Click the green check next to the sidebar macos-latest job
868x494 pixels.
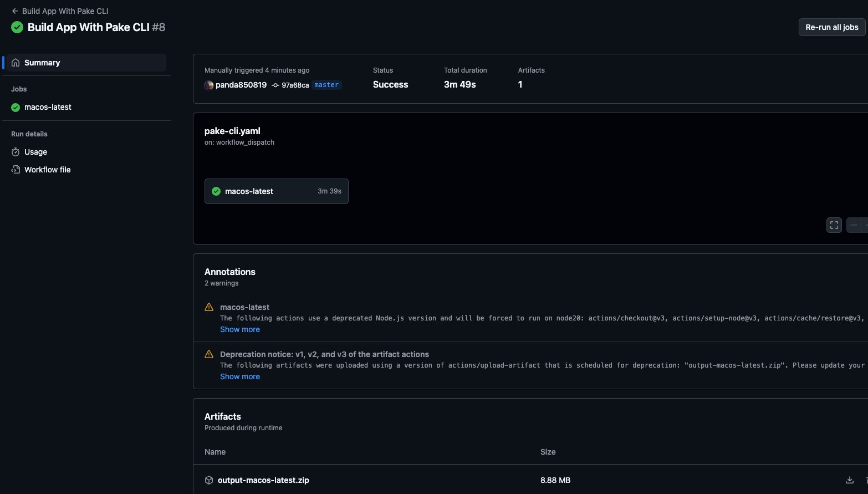(16, 108)
